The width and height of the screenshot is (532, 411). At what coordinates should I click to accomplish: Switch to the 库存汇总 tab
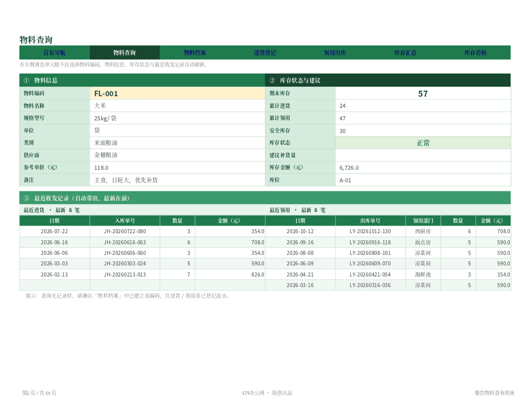[406, 52]
